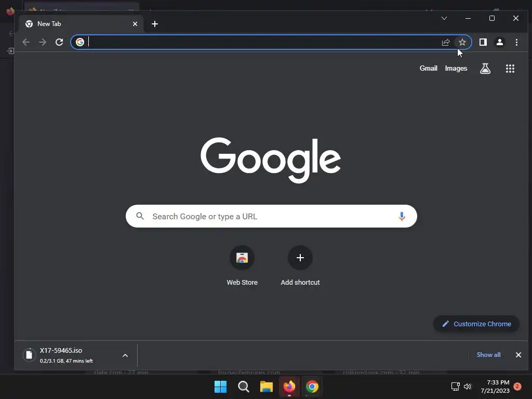The height and width of the screenshot is (399, 532).
Task: Click the Chrome back arrow
Action: click(x=26, y=42)
